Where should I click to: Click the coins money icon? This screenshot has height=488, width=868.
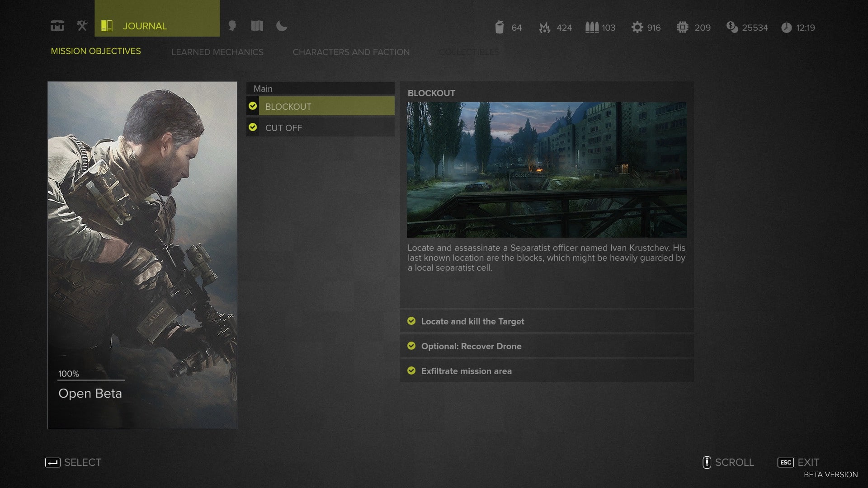tap(732, 27)
